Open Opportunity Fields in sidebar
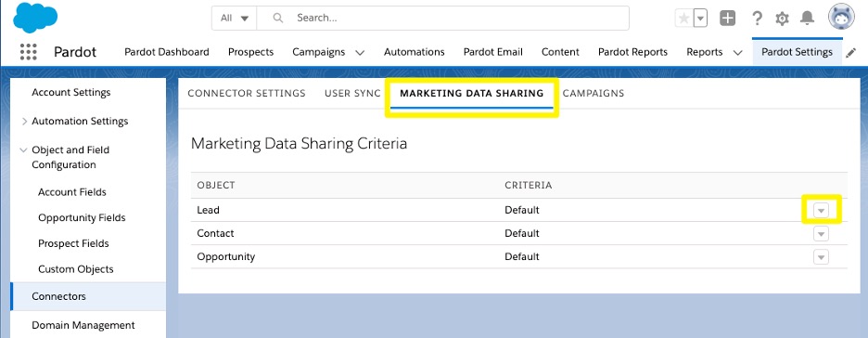The image size is (868, 338). point(82,218)
